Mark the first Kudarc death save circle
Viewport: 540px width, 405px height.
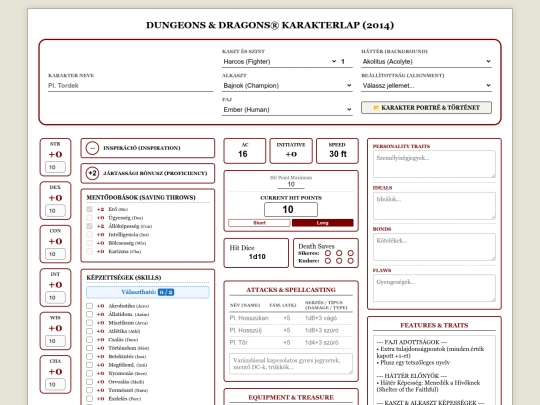pos(328,261)
